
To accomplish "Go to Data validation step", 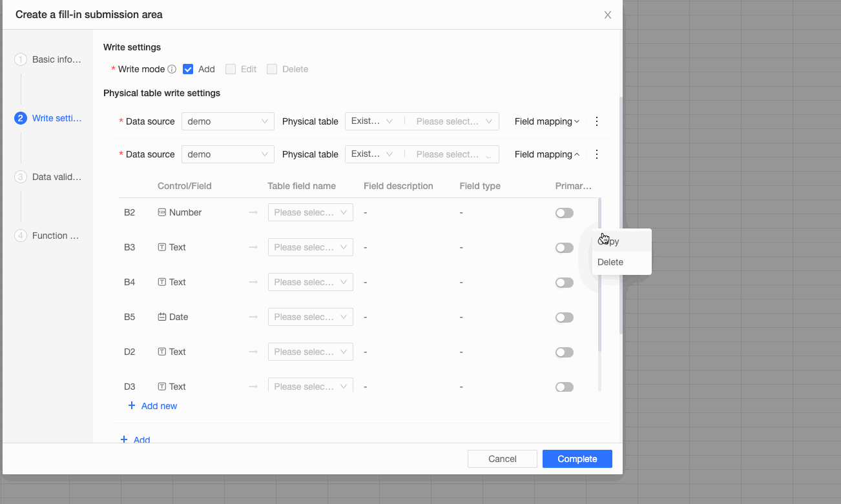I will pos(57,177).
